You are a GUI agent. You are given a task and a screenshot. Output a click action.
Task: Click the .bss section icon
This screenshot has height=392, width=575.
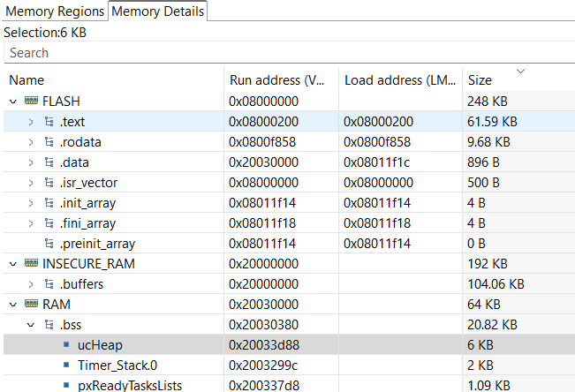click(49, 325)
